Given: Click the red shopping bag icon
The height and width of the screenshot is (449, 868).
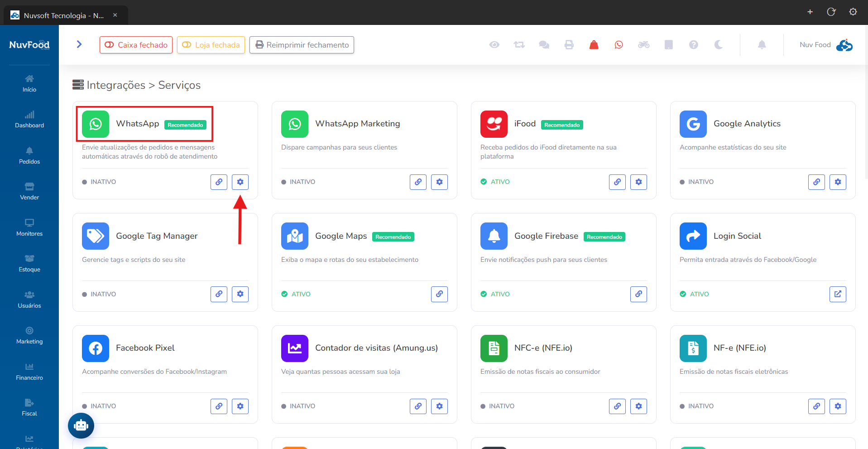Looking at the screenshot, I should [594, 45].
